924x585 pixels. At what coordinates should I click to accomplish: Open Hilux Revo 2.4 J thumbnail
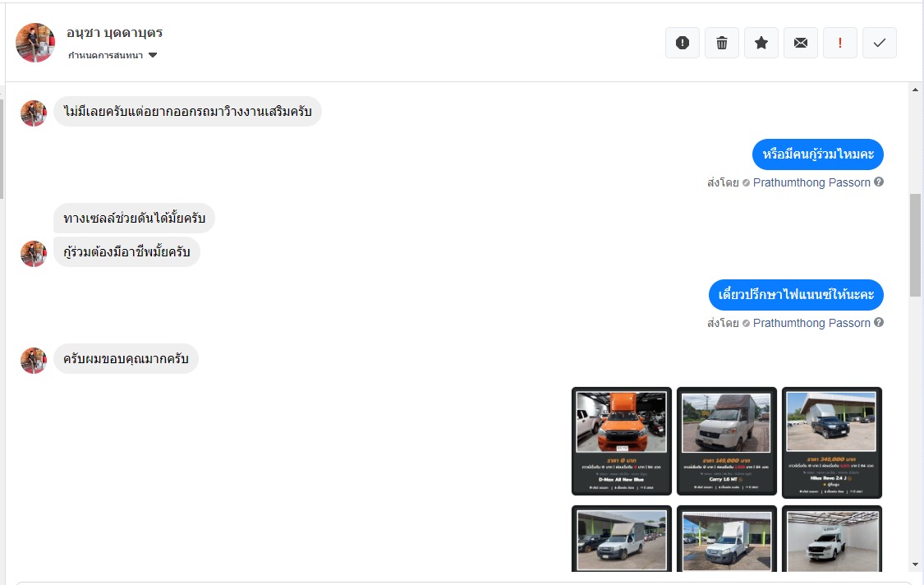tap(831, 442)
